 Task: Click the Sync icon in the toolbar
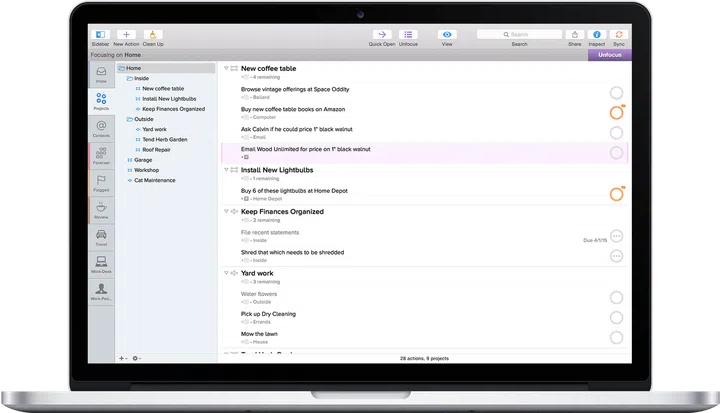pos(618,34)
